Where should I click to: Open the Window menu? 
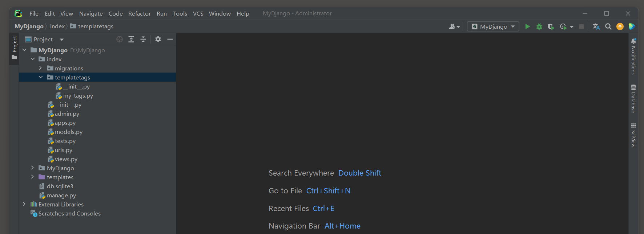[x=220, y=13]
